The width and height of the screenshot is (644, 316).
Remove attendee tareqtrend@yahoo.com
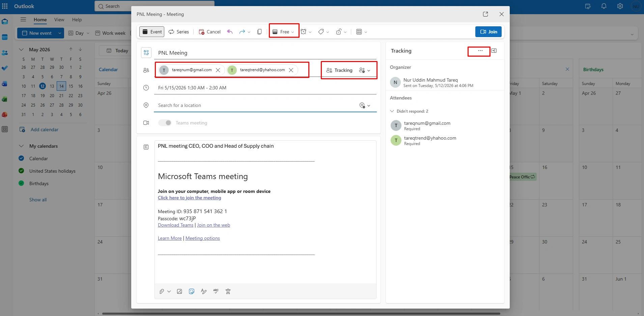pyautogui.click(x=291, y=70)
